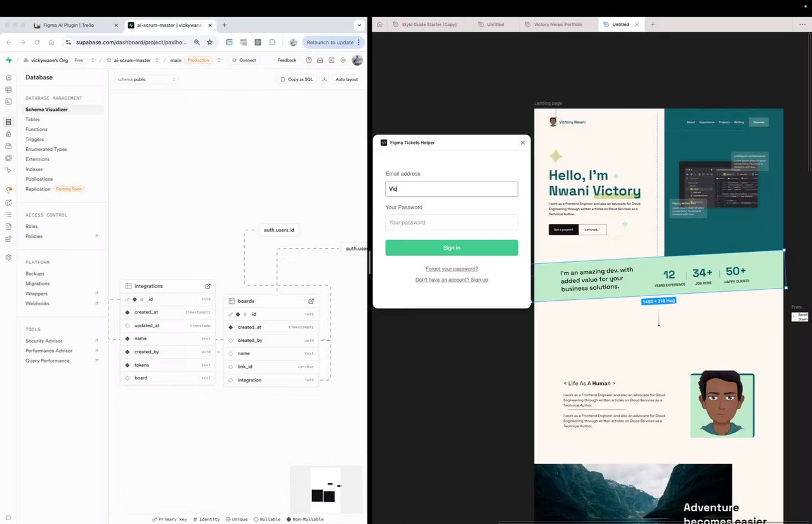Open the Reports chart sidebar icon
This screenshot has width=812, height=524.
8,202
